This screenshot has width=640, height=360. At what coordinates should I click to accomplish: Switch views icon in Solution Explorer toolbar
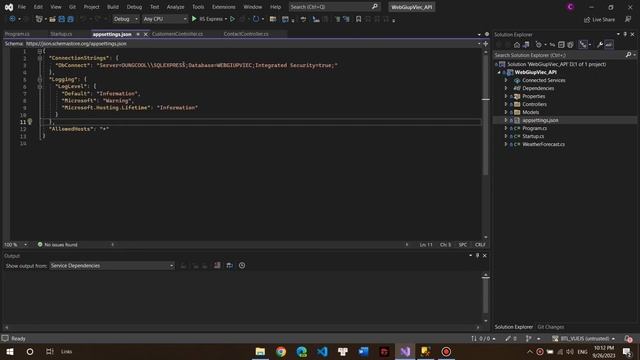526,44
